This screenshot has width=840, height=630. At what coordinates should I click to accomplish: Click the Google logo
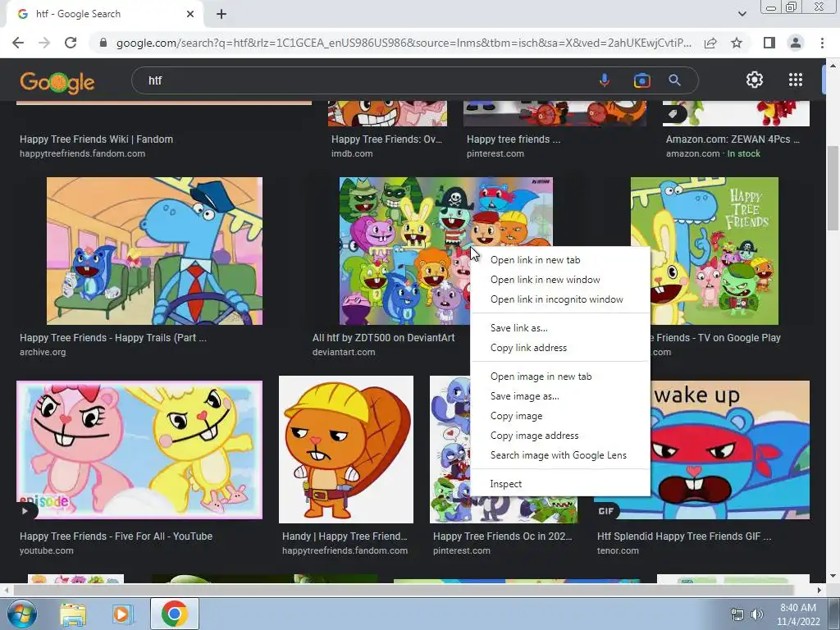tap(57, 81)
